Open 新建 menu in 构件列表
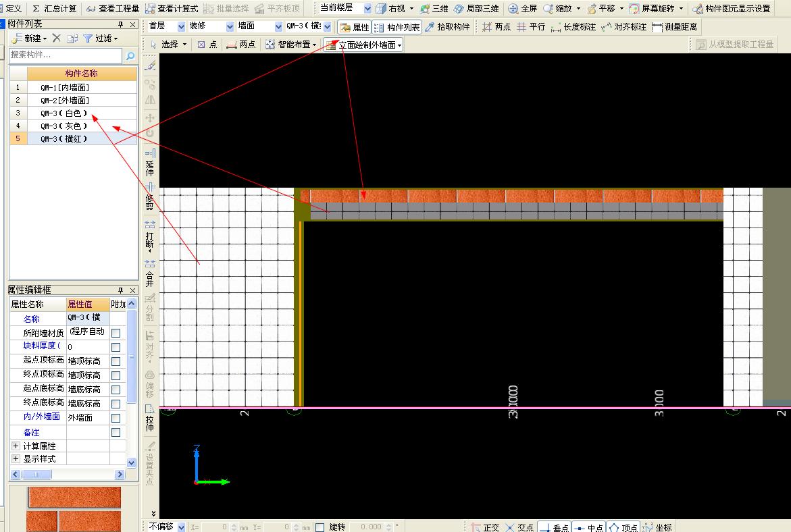Screen dimensions: 791x532 click(x=30, y=38)
